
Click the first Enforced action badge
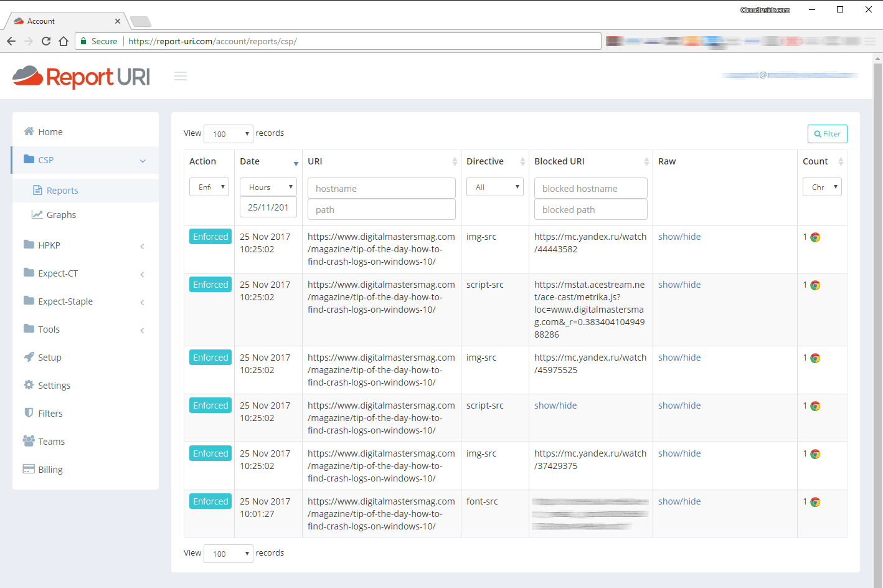click(210, 237)
